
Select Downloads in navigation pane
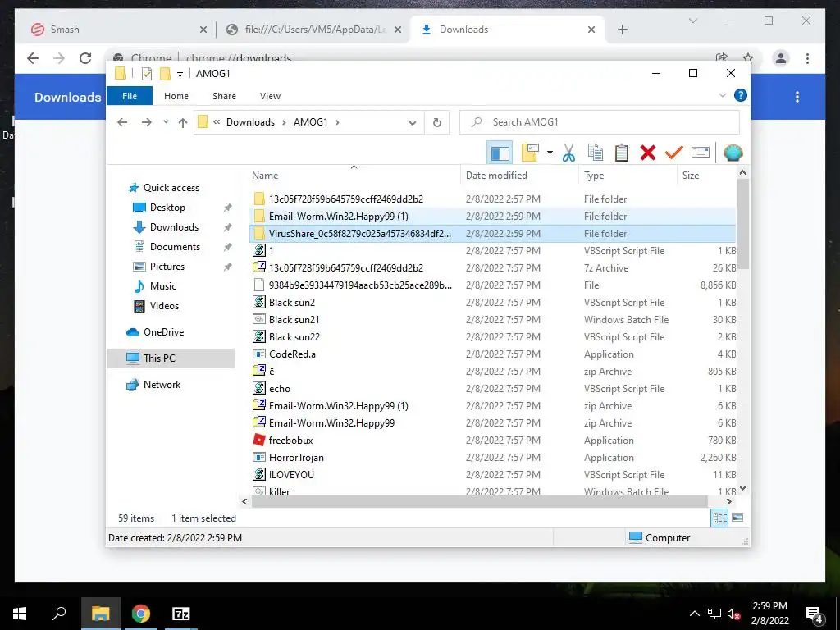(x=174, y=227)
